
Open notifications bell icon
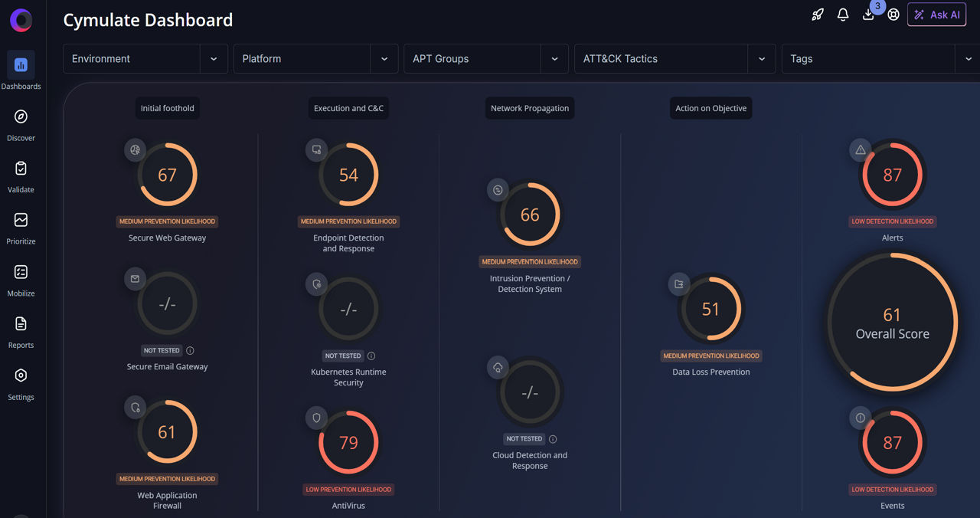[843, 15]
